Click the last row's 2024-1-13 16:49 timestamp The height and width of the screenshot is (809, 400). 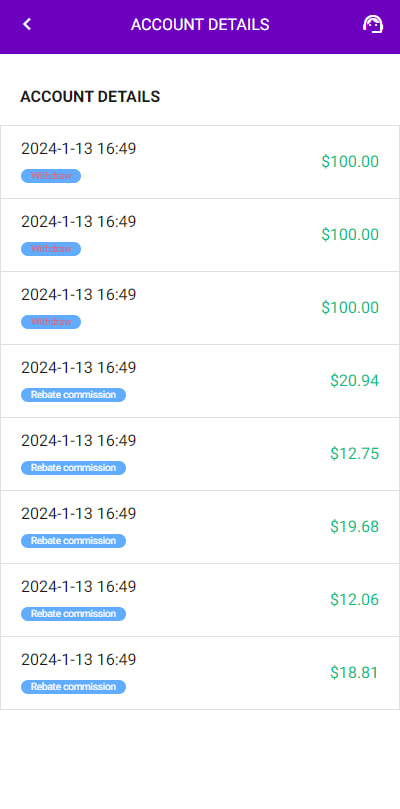[78, 659]
